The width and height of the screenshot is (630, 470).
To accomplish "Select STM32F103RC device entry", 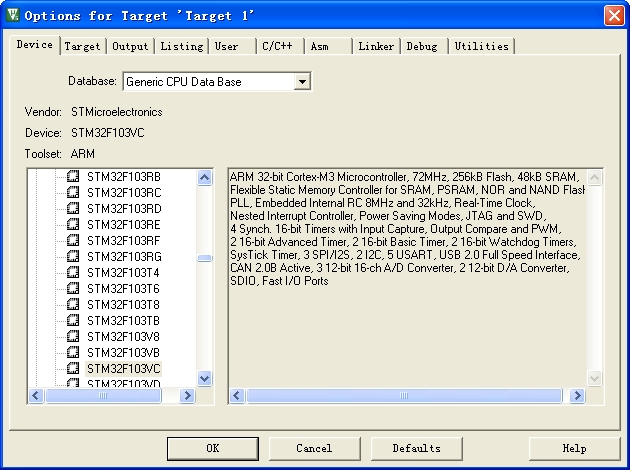I will pos(124,193).
